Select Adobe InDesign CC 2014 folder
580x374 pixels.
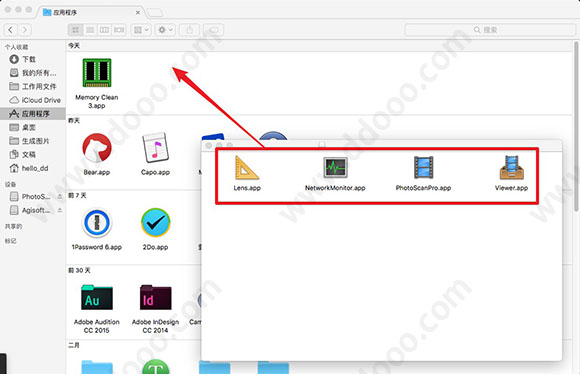pos(155,297)
